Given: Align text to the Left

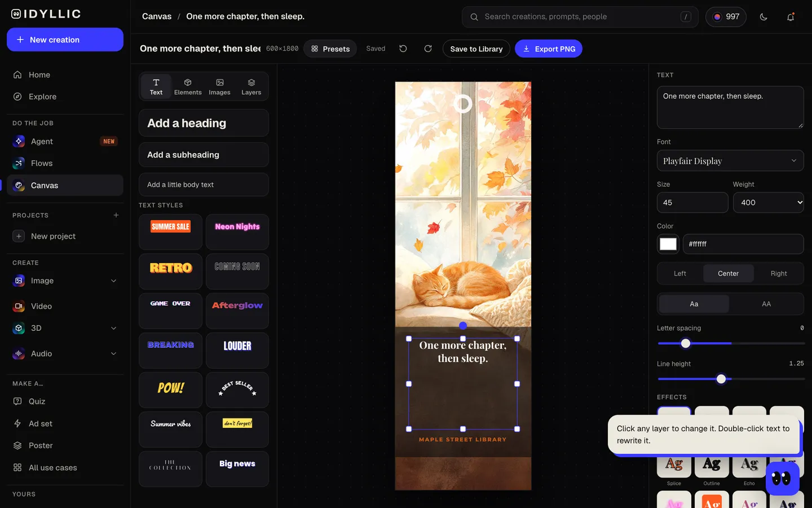Looking at the screenshot, I should 680,273.
